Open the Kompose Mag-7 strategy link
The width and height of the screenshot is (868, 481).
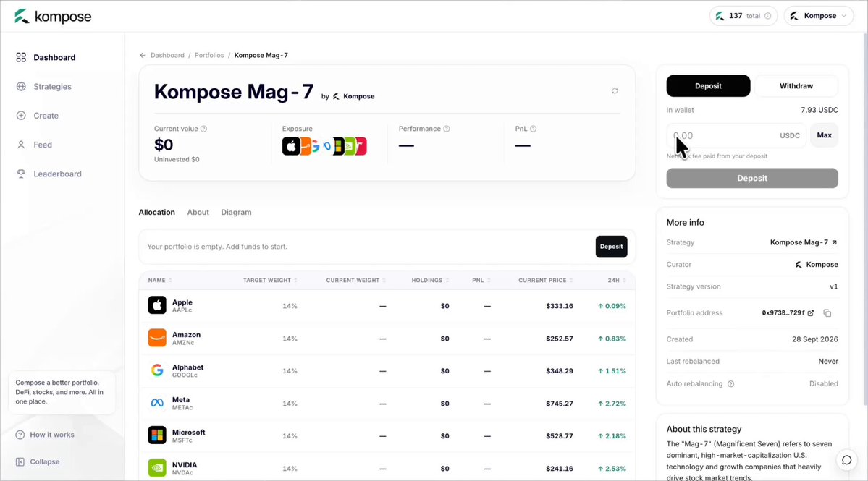[804, 242]
